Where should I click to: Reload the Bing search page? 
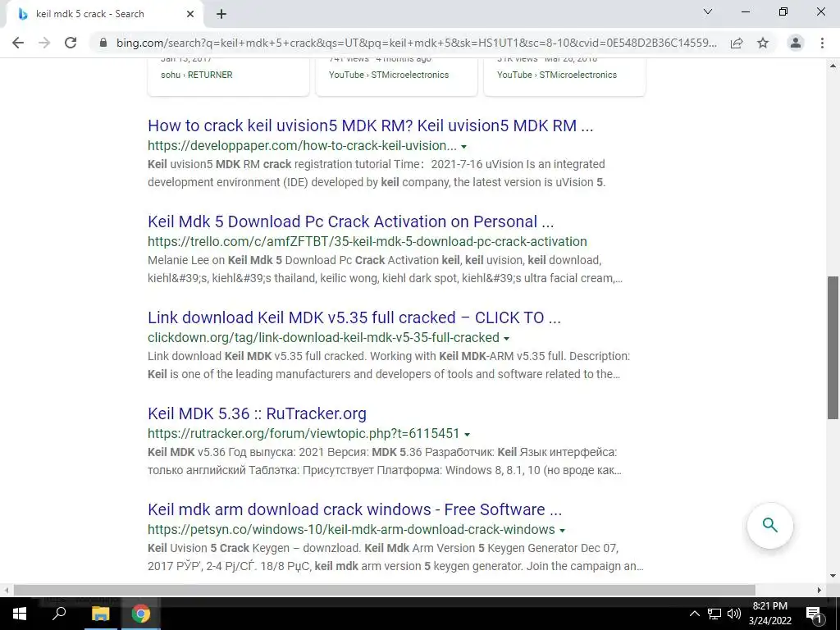coord(71,43)
